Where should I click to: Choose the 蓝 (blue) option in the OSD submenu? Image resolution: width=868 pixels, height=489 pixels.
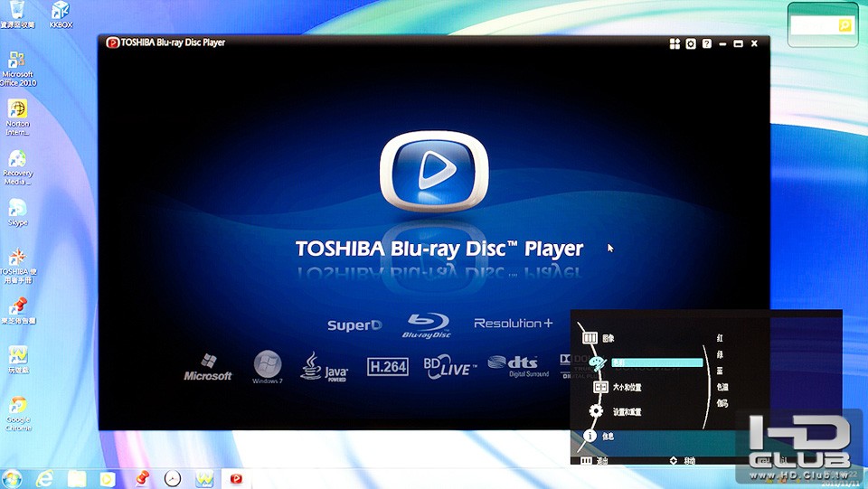coord(720,371)
